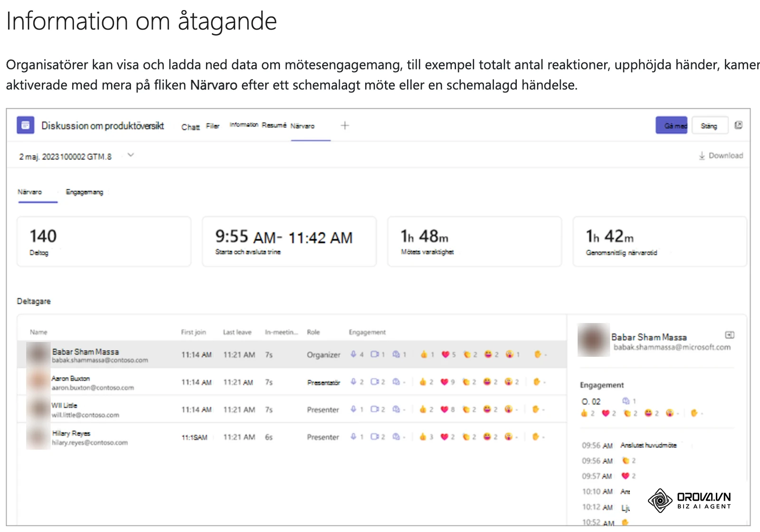Image resolution: width=760 pixels, height=532 pixels.
Task: Click Babar's avatar in the detail panel
Action: point(593,340)
